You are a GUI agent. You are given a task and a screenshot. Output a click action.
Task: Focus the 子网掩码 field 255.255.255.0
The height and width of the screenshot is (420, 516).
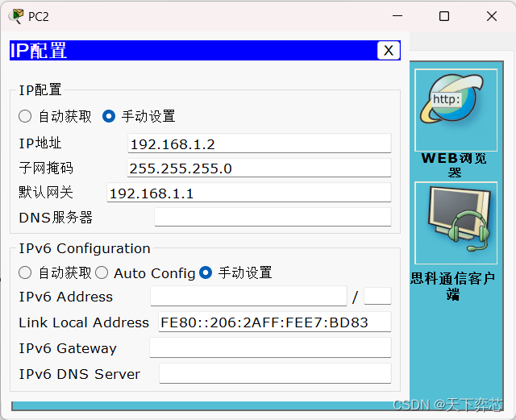point(259,168)
